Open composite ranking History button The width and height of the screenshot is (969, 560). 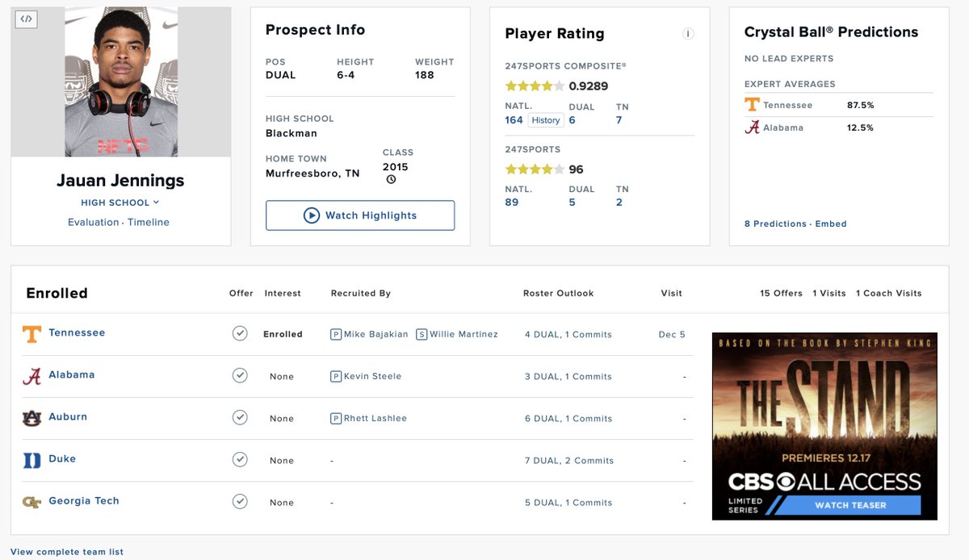coord(546,120)
